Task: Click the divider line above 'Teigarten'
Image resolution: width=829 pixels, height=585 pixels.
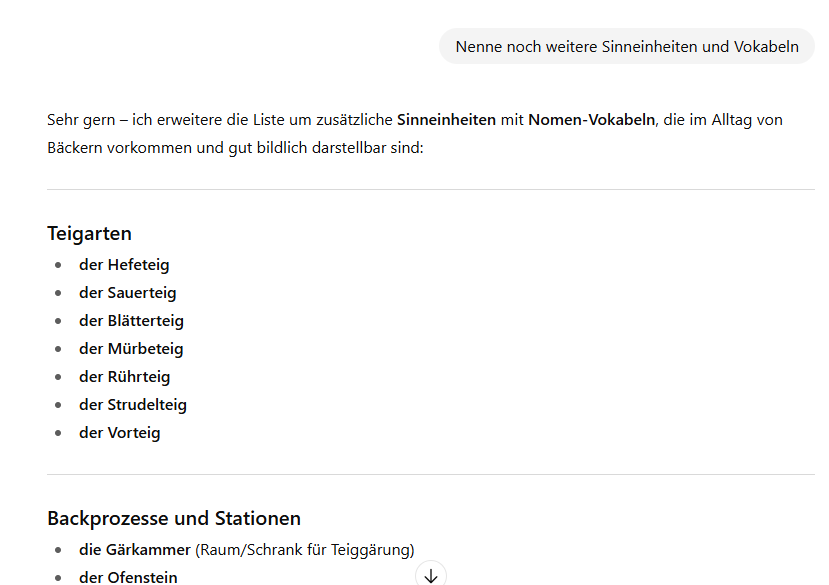Action: (x=430, y=189)
